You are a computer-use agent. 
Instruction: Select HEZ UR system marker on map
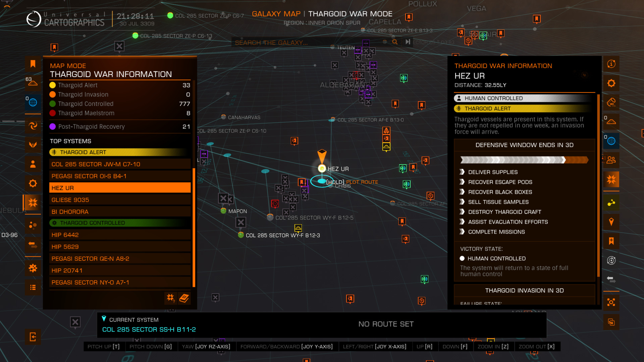[322, 168]
